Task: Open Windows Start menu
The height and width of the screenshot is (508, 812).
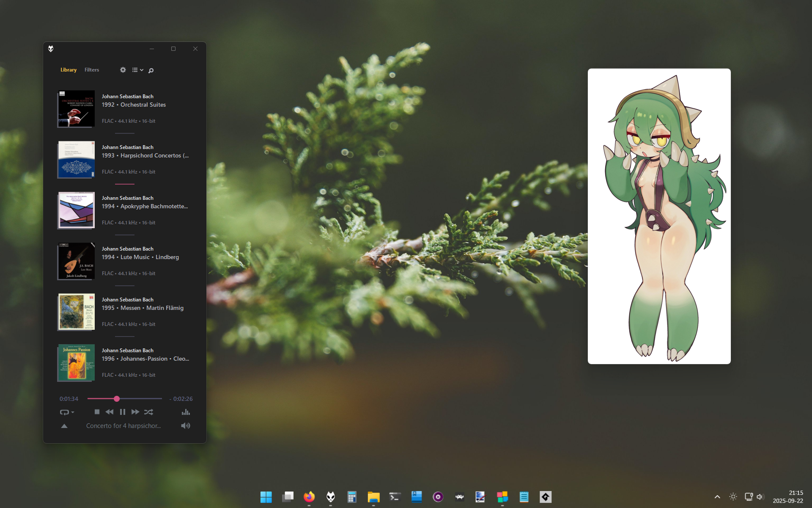Action: 266,497
